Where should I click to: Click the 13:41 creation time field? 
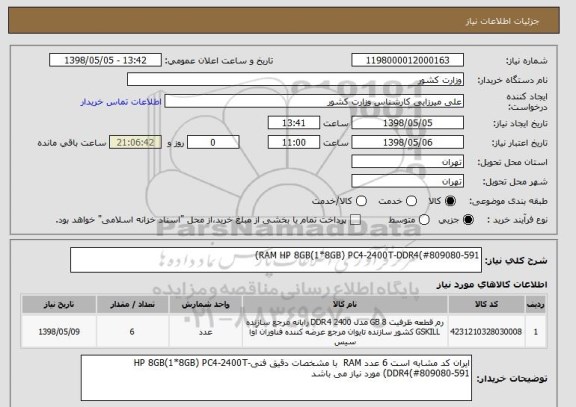click(294, 123)
